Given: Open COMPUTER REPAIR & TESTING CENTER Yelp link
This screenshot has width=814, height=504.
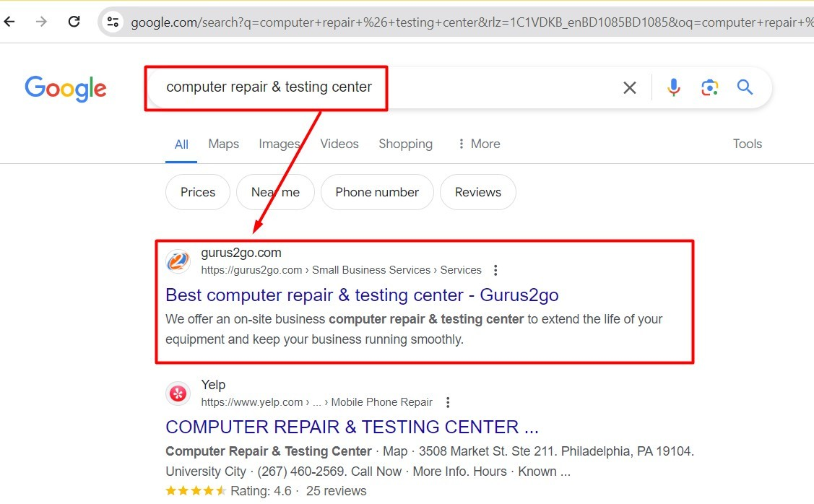Looking at the screenshot, I should (352, 427).
